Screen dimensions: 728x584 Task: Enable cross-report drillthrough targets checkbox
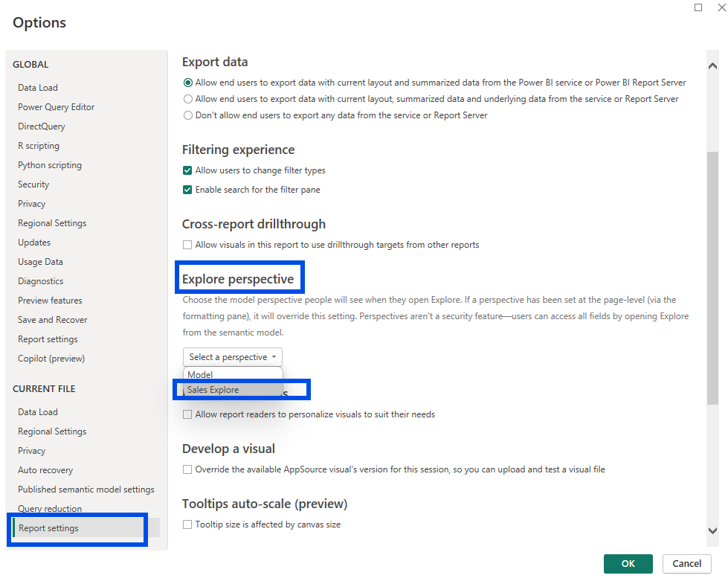(x=187, y=245)
